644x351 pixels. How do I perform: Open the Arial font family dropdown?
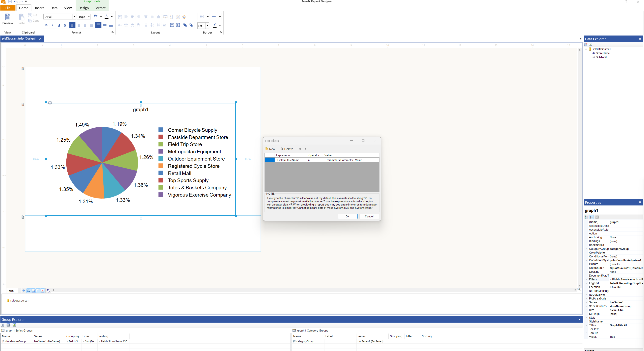(x=74, y=17)
